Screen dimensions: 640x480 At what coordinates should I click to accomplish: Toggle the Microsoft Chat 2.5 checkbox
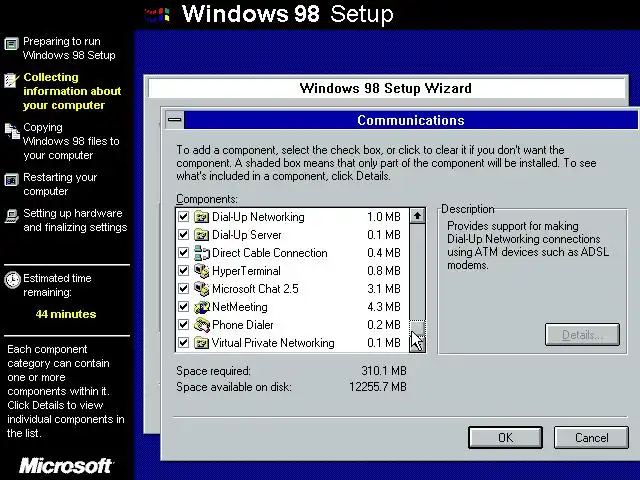click(184, 289)
